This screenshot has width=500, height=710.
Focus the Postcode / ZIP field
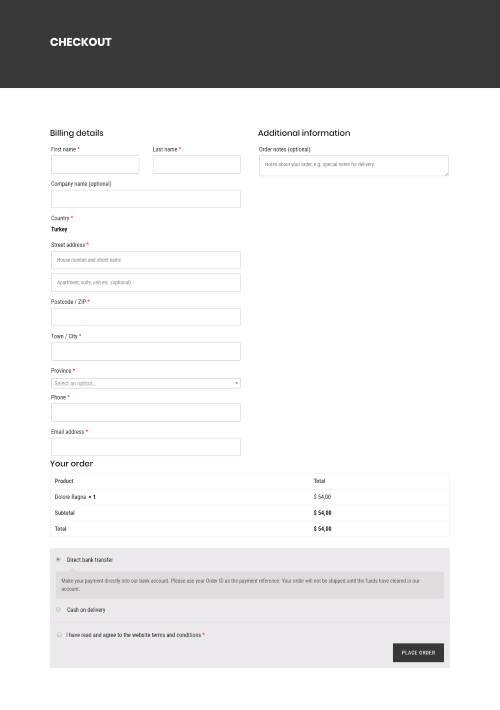pos(146,317)
